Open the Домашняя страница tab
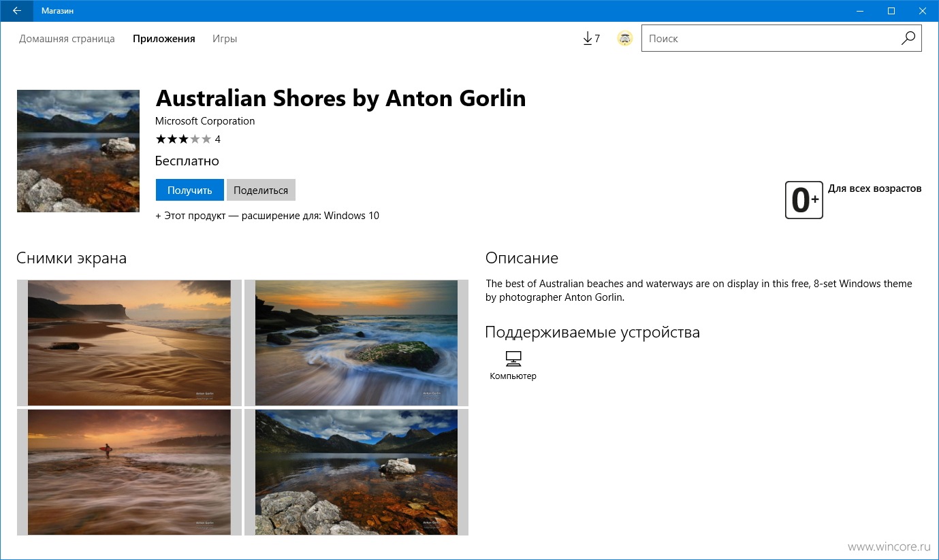This screenshot has width=939, height=560. tap(67, 39)
